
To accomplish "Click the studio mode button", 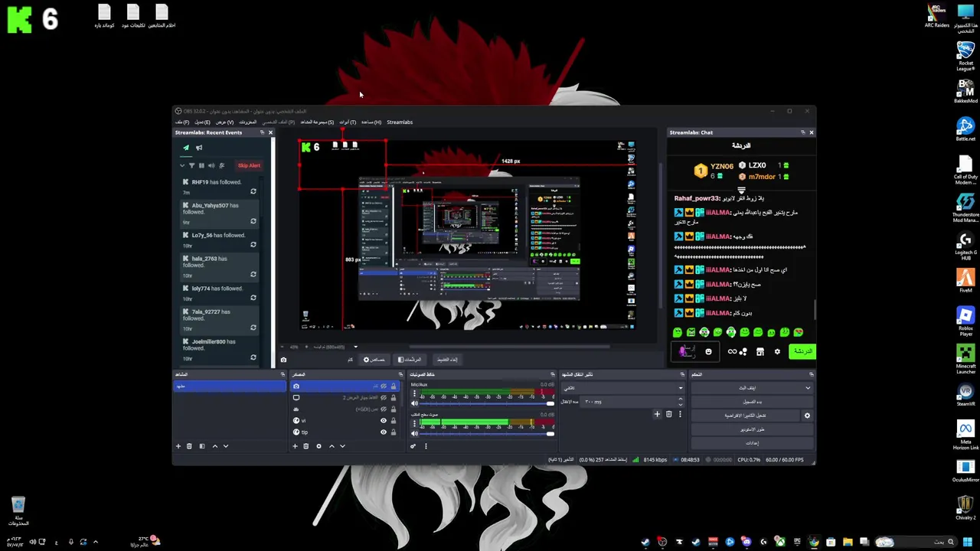I will click(752, 429).
